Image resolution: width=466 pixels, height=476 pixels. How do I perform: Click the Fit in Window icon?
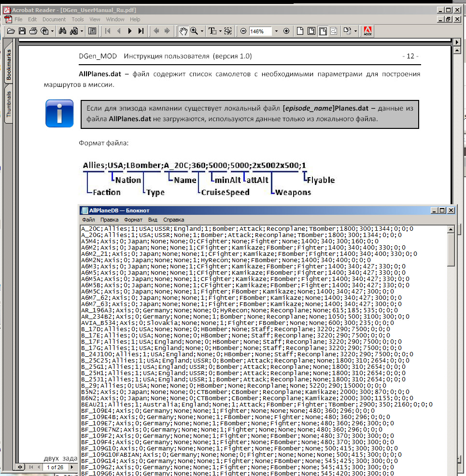pyautogui.click(x=311, y=31)
